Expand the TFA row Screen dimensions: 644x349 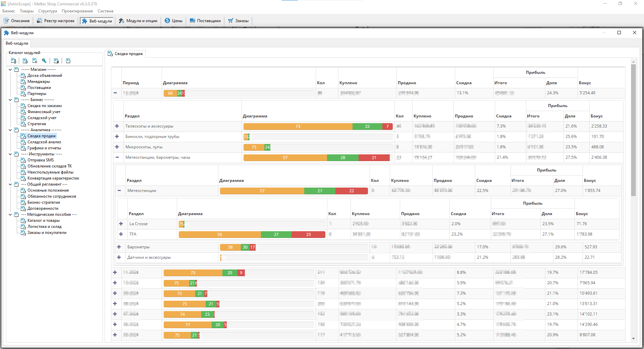[121, 234]
